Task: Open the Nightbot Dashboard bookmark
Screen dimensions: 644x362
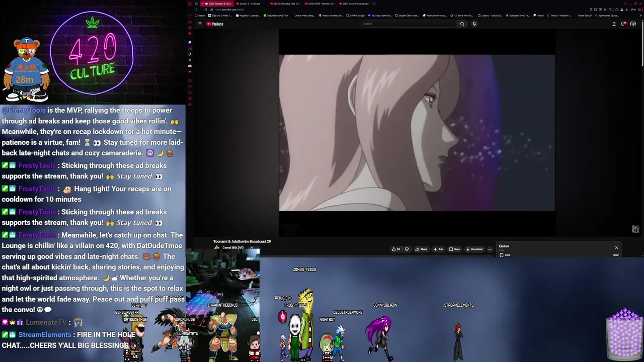Action: tap(248, 16)
